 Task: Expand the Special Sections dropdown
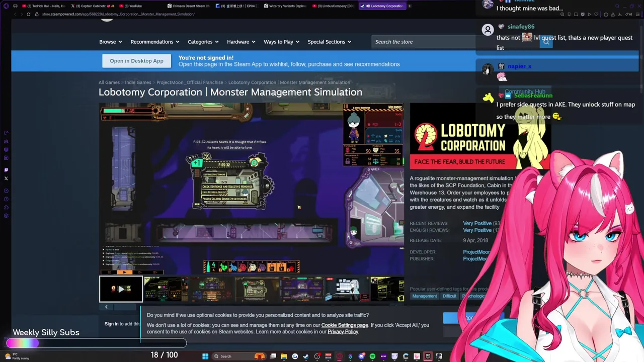click(x=329, y=42)
